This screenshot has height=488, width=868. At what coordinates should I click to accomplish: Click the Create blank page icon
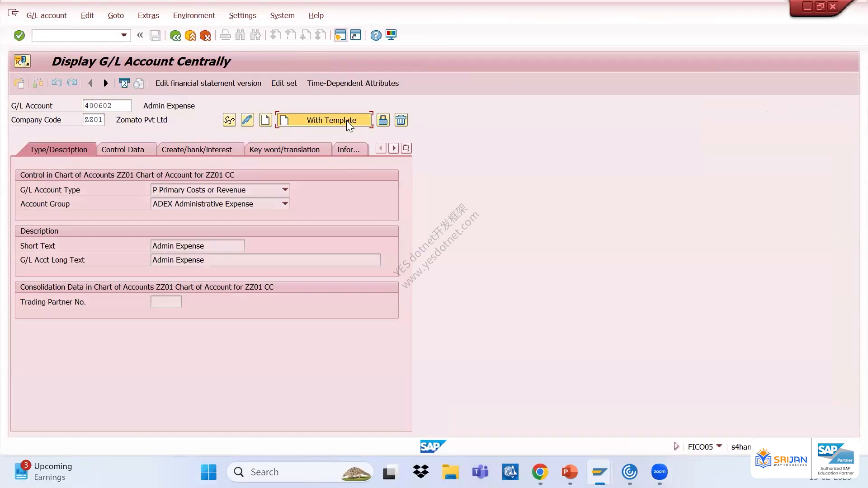265,120
